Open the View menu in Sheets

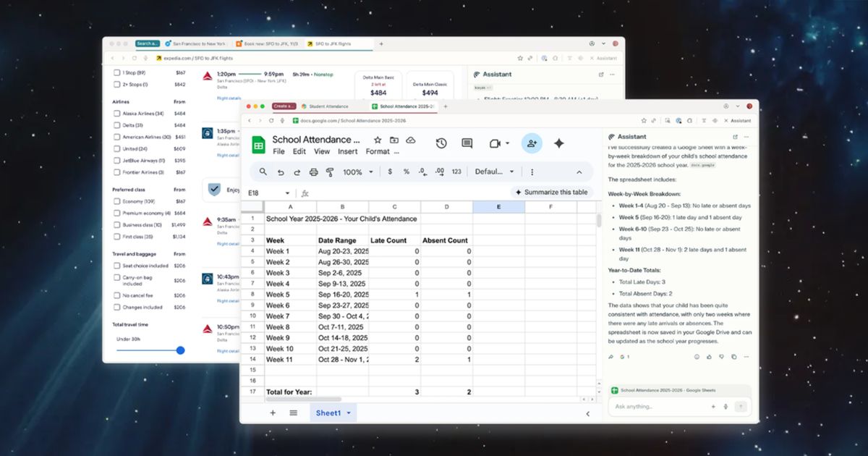coord(322,152)
